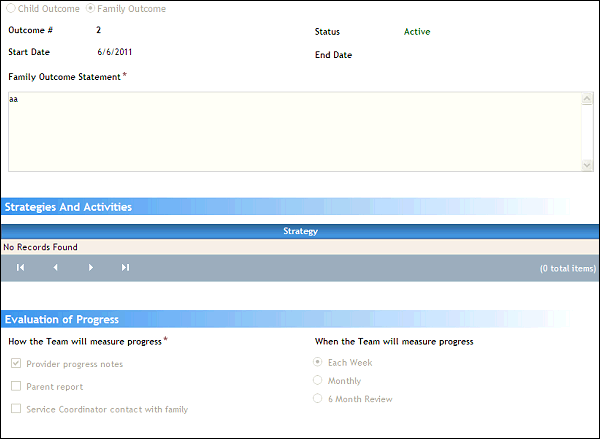Viewport: 600px width, 439px height.
Task: Click the Evaluation of Progress section header
Action: (x=62, y=319)
